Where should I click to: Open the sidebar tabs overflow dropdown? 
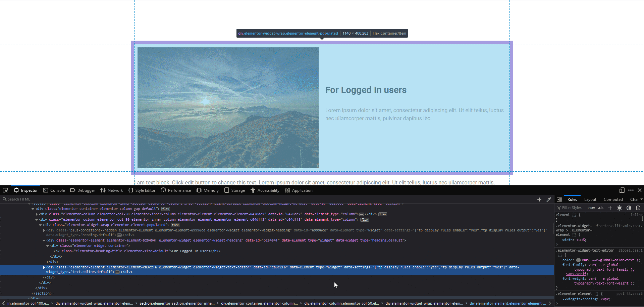pyautogui.click(x=642, y=200)
